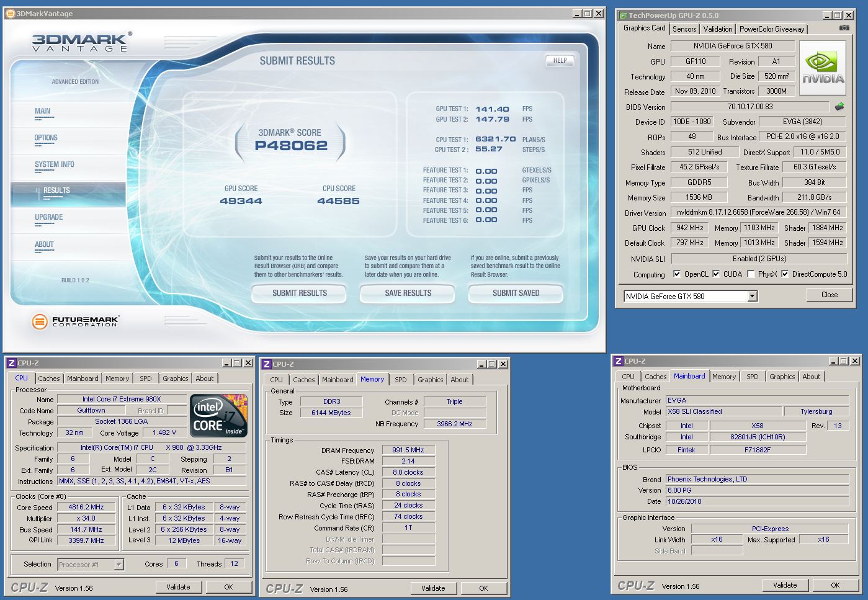The image size is (868, 600).
Task: Open ABOUT in 3DMark sidebar
Action: click(44, 244)
